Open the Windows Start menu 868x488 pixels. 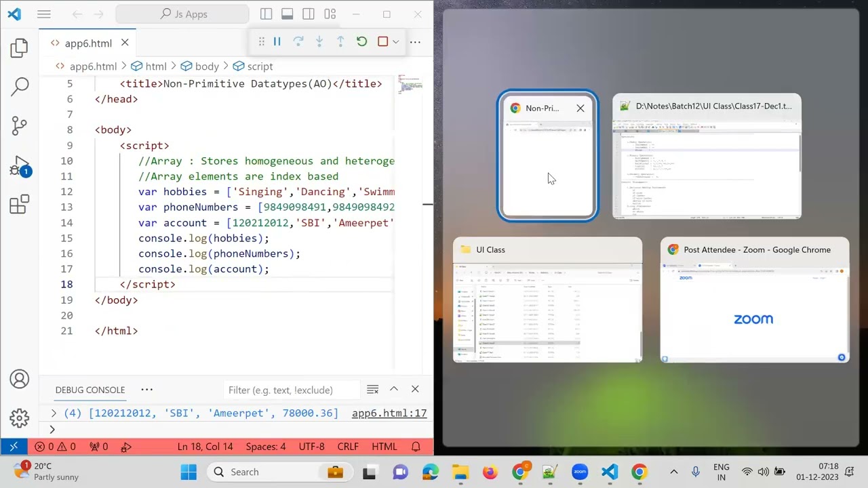(189, 472)
